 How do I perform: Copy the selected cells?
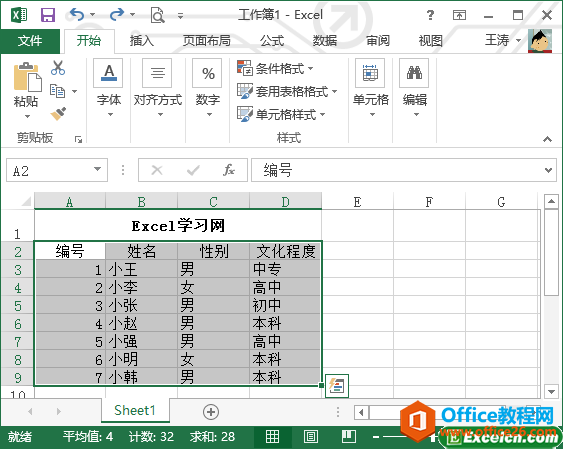click(x=57, y=91)
